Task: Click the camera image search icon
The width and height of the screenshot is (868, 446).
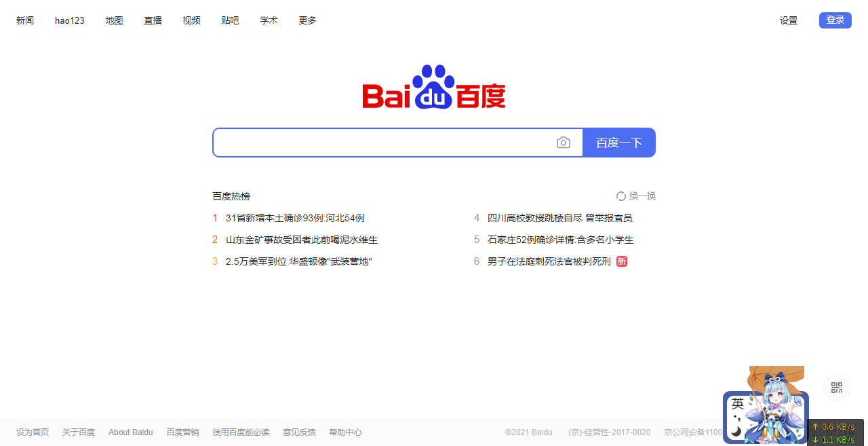Action: tap(563, 143)
